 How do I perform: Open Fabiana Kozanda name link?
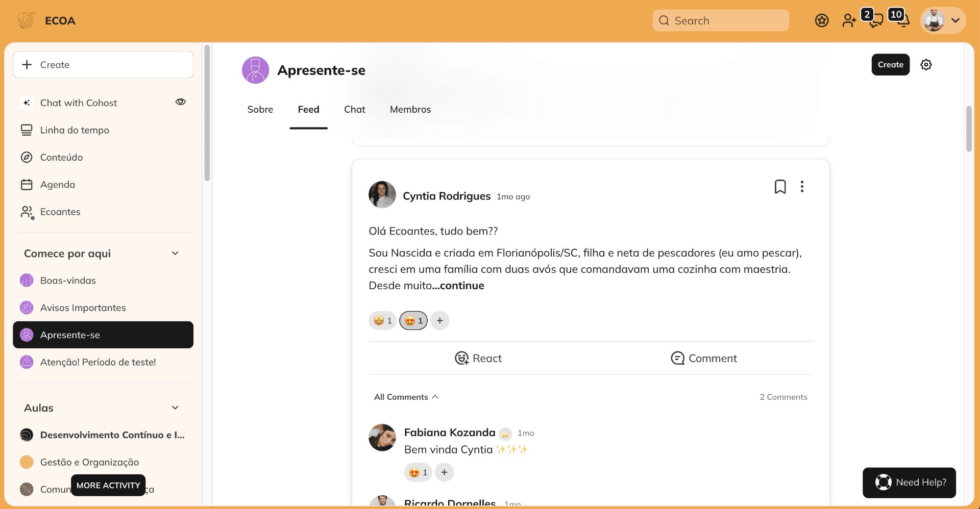(x=450, y=432)
